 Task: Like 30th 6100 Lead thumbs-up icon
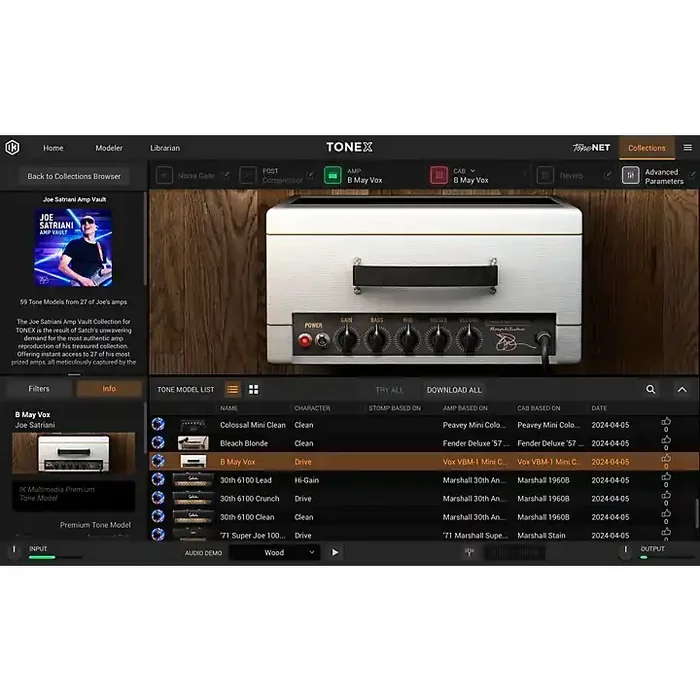click(x=666, y=477)
